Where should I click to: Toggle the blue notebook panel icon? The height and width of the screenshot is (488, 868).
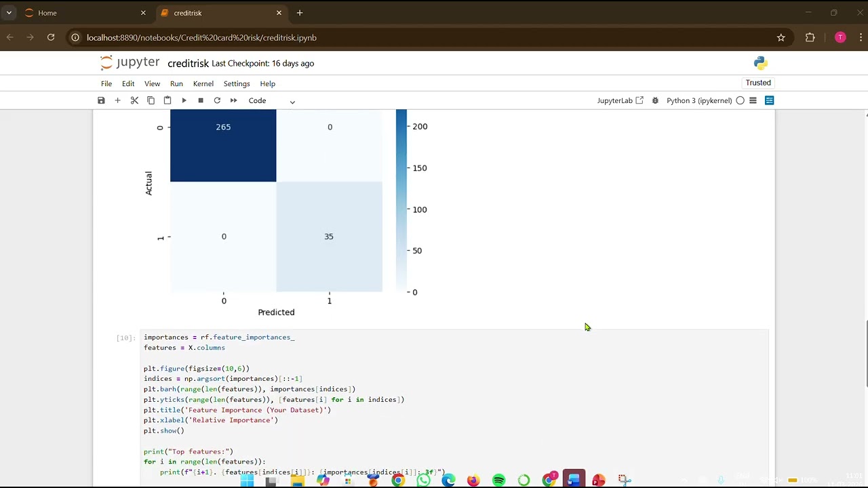coord(769,100)
